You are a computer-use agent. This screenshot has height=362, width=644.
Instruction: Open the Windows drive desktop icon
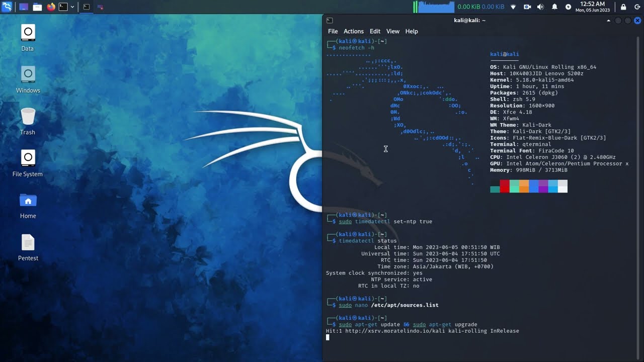pos(28,80)
